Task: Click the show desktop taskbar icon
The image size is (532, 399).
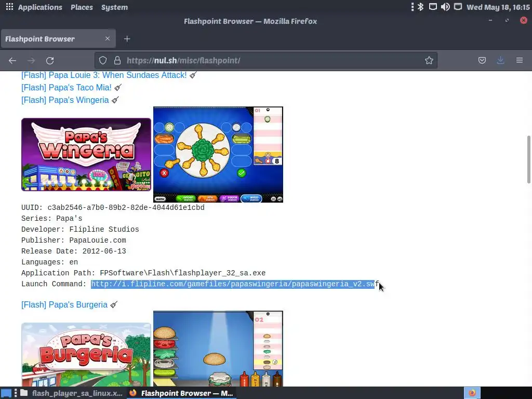Action: coord(6,393)
